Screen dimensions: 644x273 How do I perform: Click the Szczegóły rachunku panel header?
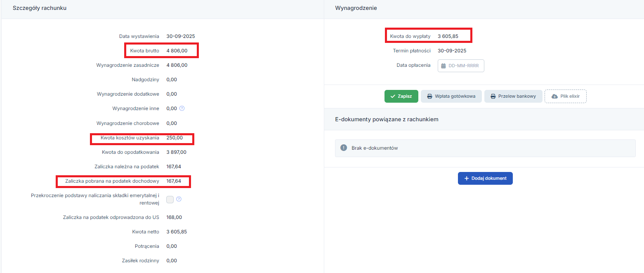40,8
